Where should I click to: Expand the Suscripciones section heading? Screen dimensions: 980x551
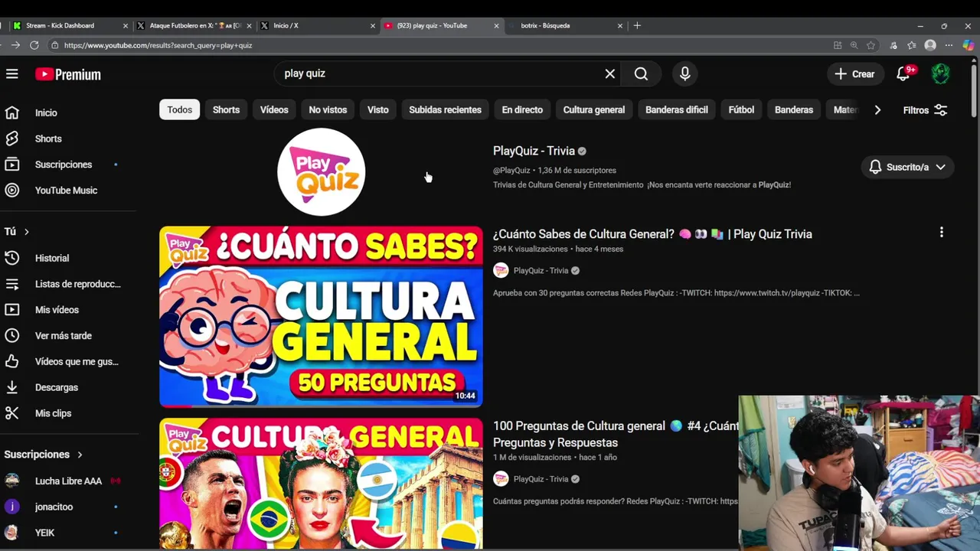pyautogui.click(x=43, y=455)
